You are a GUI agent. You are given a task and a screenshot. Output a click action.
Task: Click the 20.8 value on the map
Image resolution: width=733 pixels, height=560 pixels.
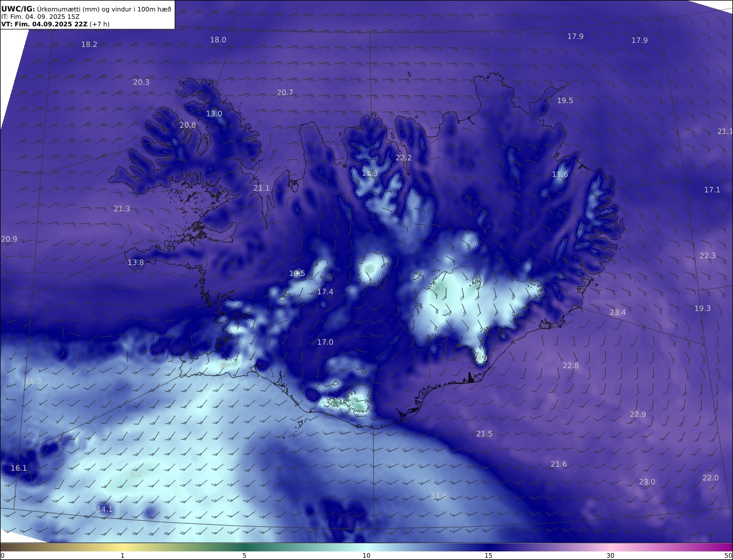pos(188,125)
